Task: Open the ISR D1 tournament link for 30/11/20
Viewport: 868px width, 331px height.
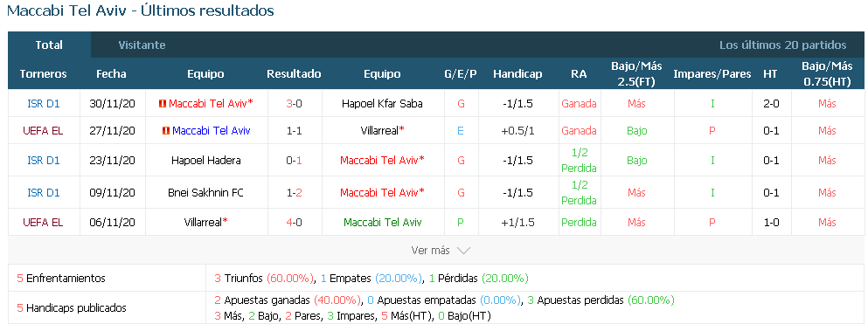Action: tap(44, 104)
